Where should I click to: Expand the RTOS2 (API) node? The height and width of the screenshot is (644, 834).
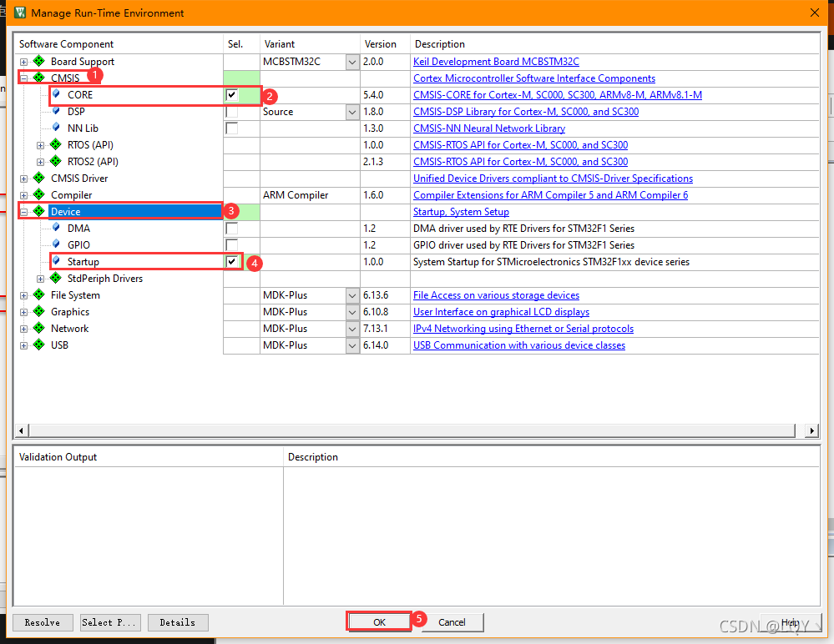40,162
